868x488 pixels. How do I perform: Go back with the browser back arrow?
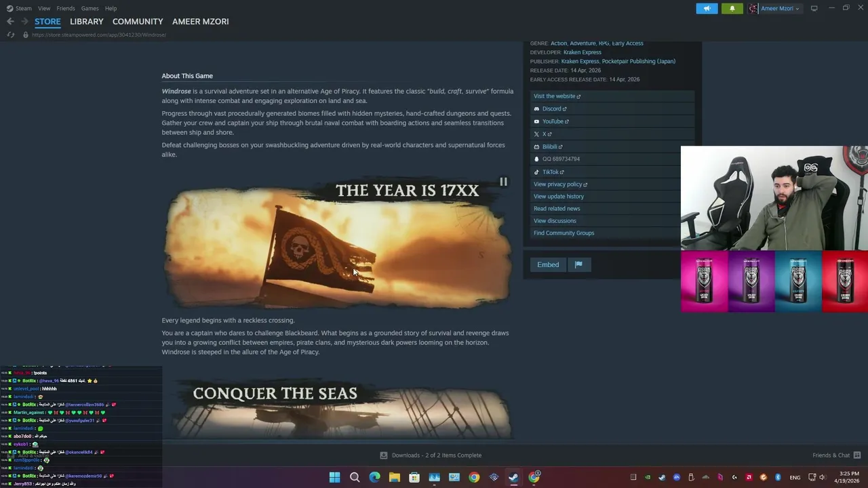pyautogui.click(x=10, y=22)
